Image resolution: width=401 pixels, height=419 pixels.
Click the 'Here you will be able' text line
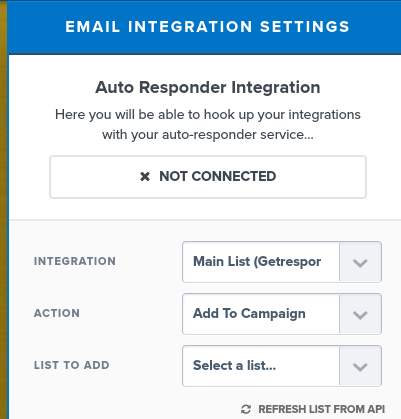208,115
